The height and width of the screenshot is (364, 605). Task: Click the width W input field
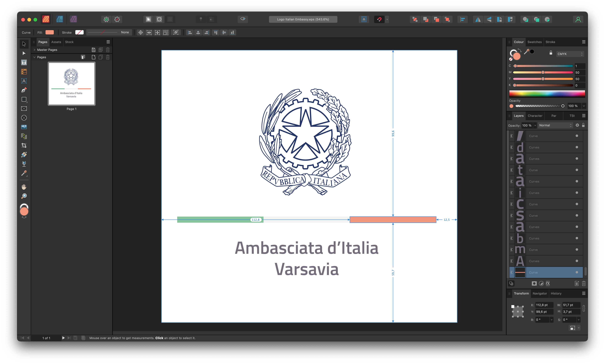click(571, 305)
